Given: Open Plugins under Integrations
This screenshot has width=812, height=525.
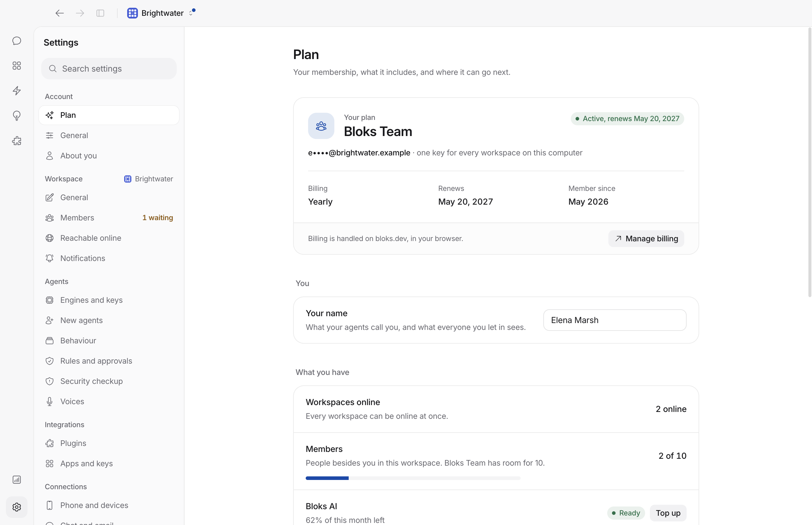Looking at the screenshot, I should (109, 443).
